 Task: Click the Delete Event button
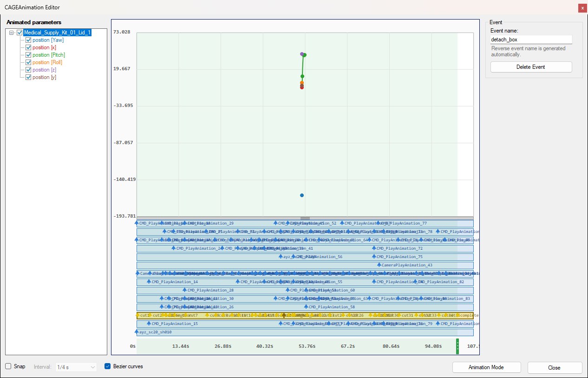531,67
